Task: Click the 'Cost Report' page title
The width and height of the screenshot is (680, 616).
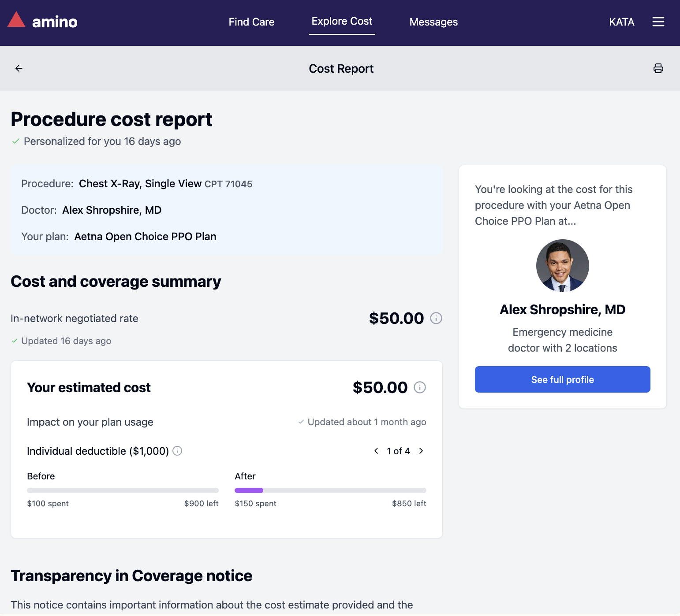Action: 341,69
